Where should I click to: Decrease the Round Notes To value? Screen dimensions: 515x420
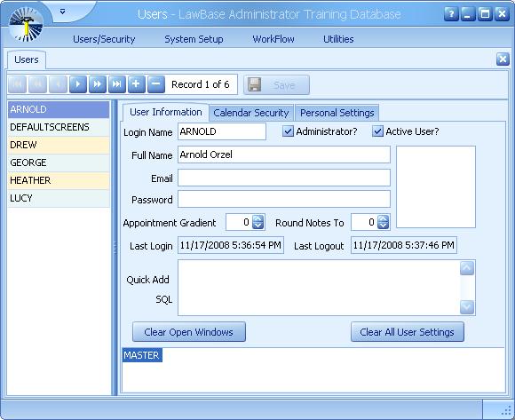384,226
